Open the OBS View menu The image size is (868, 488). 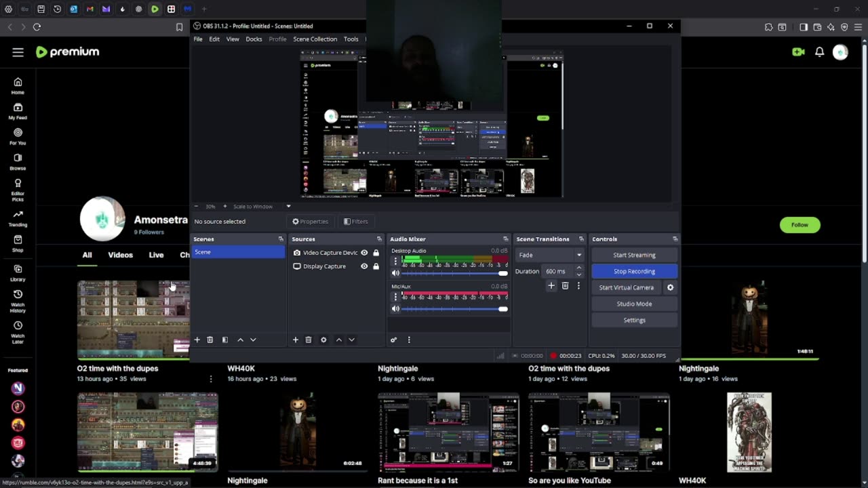(233, 39)
